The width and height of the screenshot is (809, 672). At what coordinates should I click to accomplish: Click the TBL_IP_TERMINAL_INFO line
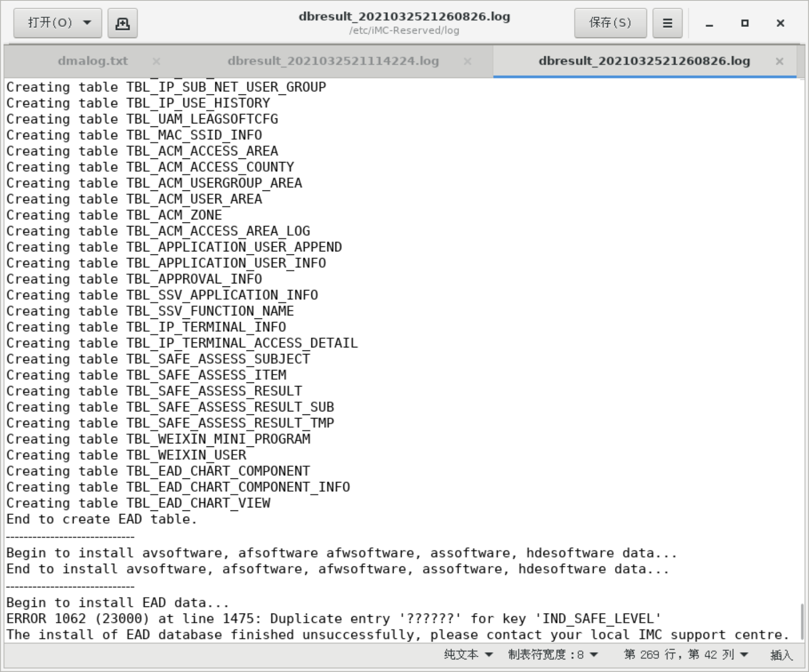point(146,327)
